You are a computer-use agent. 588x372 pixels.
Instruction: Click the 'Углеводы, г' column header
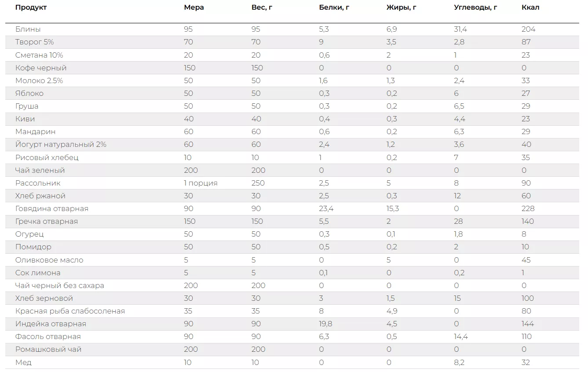pyautogui.click(x=475, y=7)
